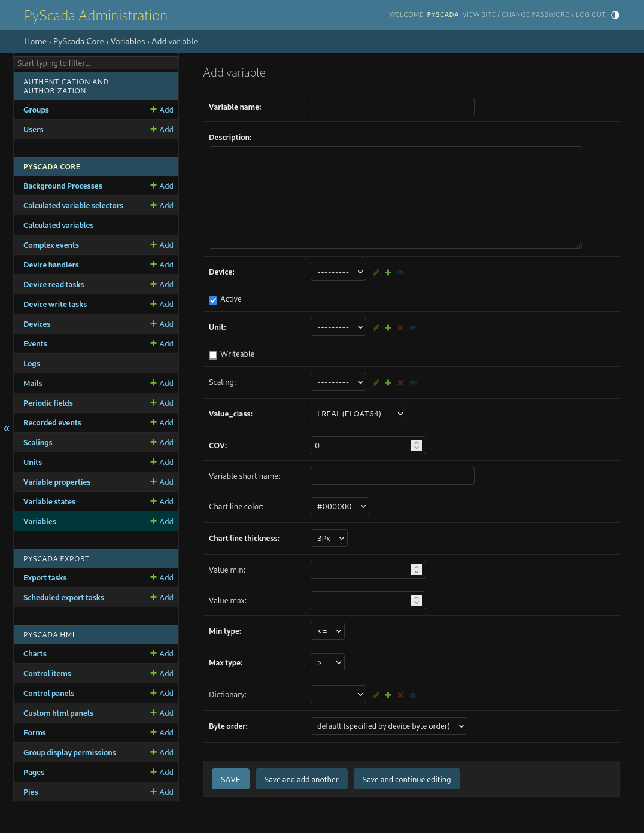Click the Value min stepper arrows
Viewport: 644px width, 833px height.
point(417,570)
